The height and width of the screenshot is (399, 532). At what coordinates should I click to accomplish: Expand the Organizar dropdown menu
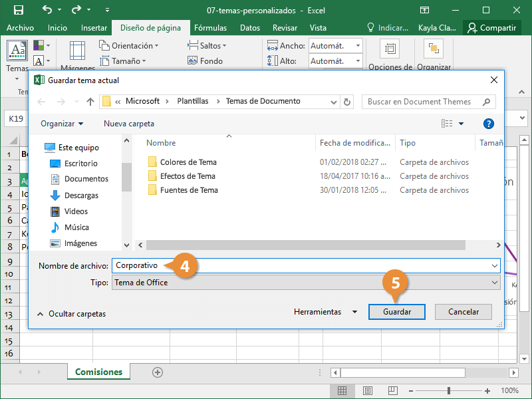tap(62, 124)
